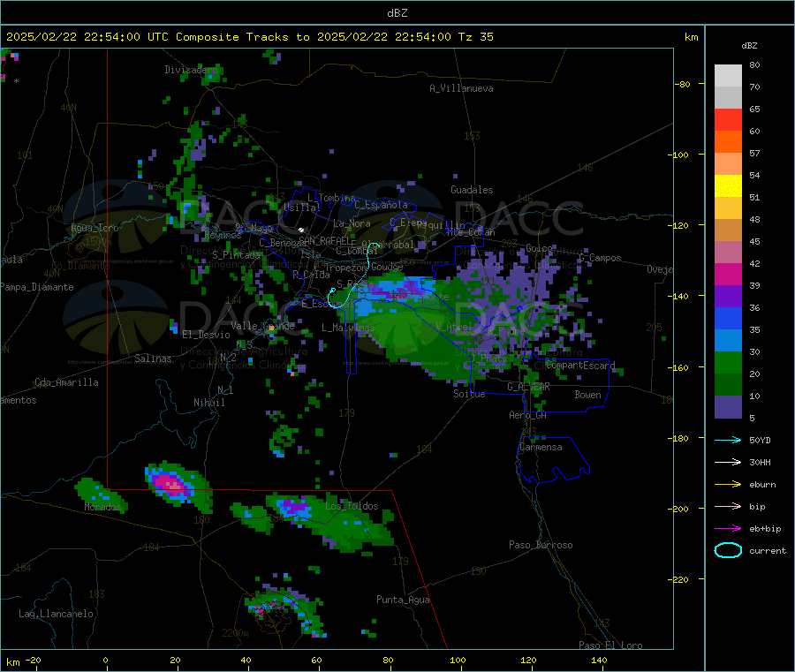Click the Divisadero label on map
Viewport: 795px width, 672px height.
(x=191, y=70)
